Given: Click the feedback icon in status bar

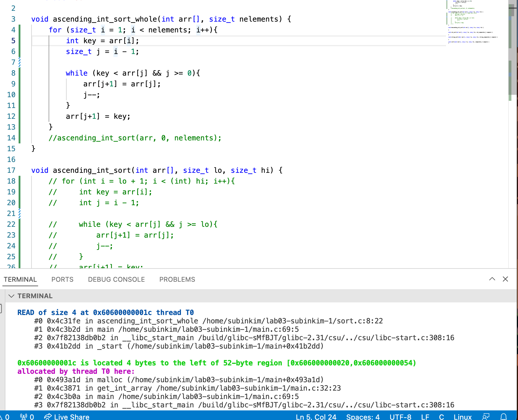Looking at the screenshot, I should [x=486, y=417].
